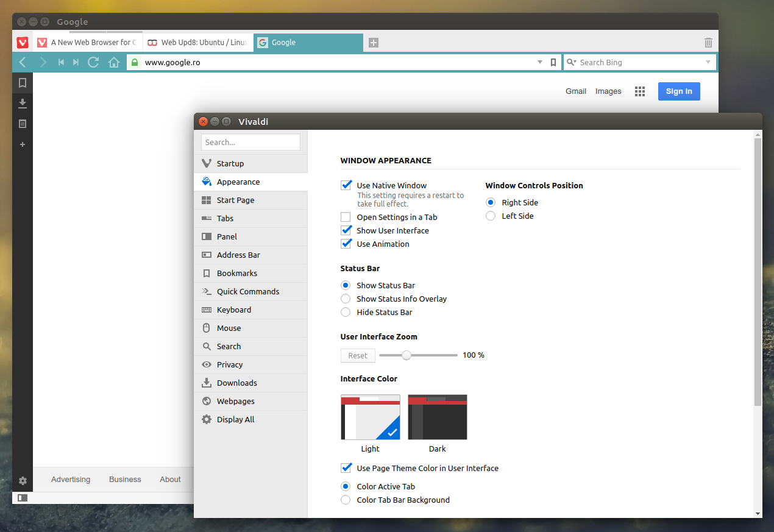The height and width of the screenshot is (532, 774).
Task: Go back using the back arrow
Action: (x=23, y=62)
